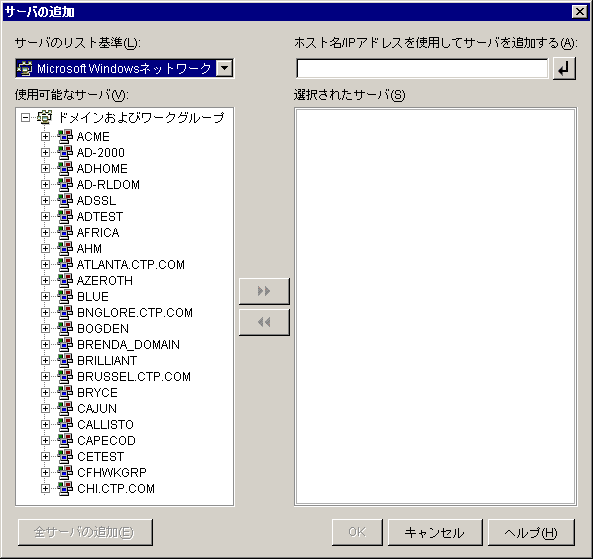Image resolution: width=593 pixels, height=559 pixels.
Task: Click the AHM domain icon
Action: (x=65, y=248)
